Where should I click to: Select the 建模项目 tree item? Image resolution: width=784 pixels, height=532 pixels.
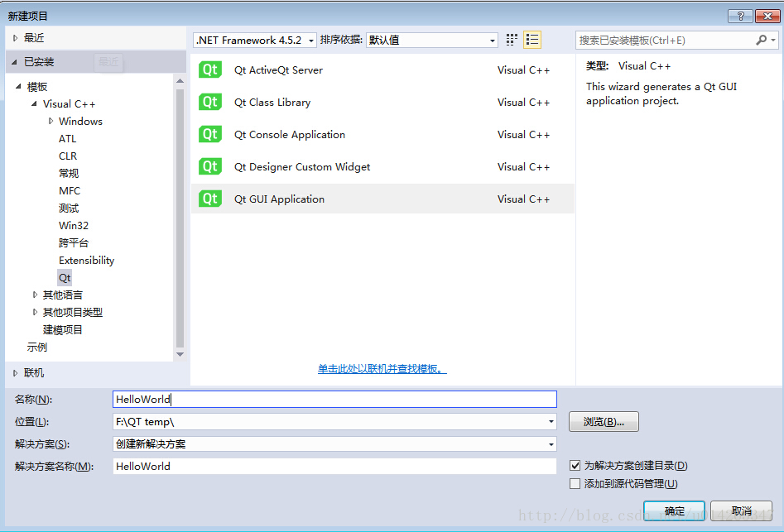point(62,329)
